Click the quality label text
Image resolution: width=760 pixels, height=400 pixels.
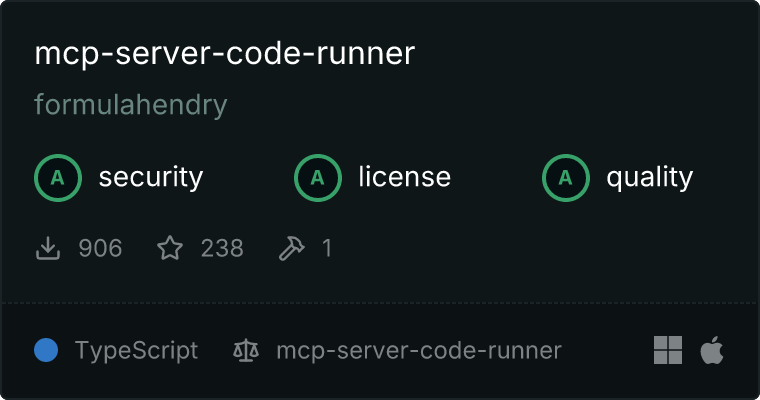point(649,177)
